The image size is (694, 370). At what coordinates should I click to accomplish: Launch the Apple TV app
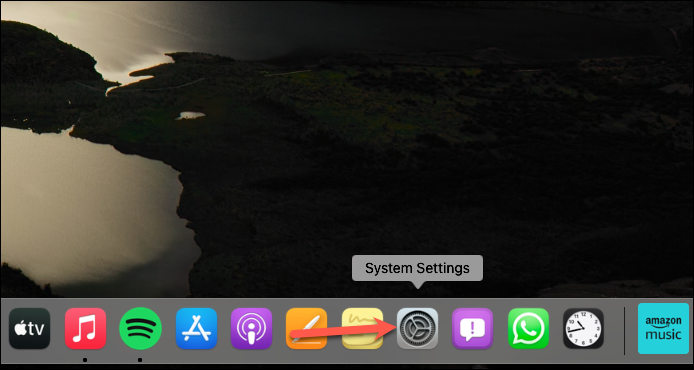point(30,328)
